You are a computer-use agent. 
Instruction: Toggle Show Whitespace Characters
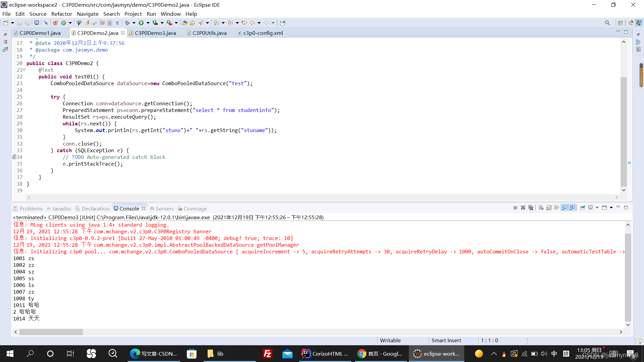117,23
